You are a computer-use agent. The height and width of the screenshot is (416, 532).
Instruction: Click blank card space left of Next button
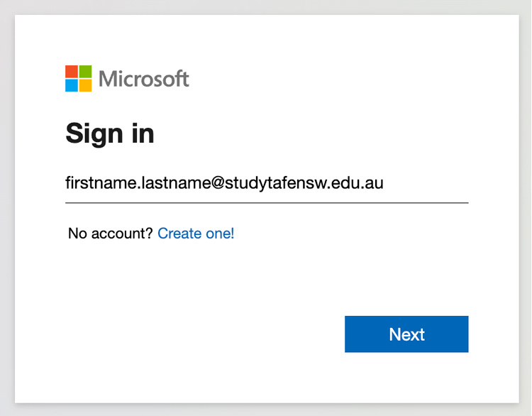tap(204, 334)
